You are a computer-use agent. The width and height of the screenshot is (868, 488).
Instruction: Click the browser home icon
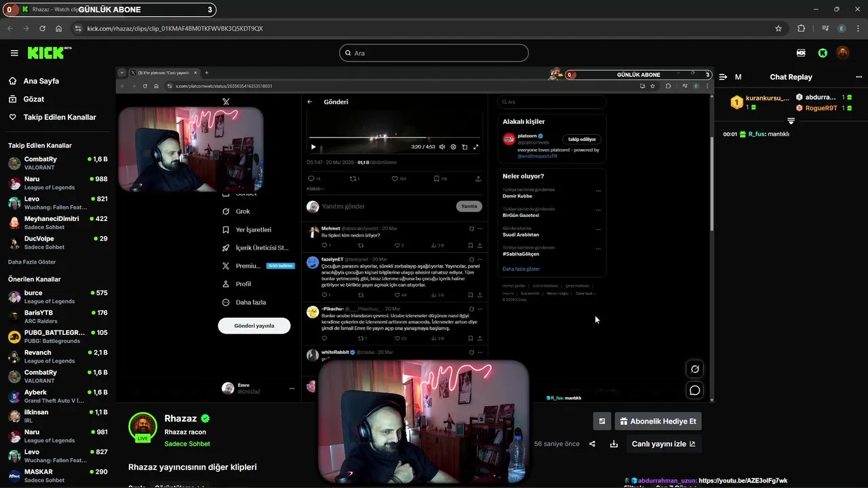pyautogui.click(x=59, y=28)
